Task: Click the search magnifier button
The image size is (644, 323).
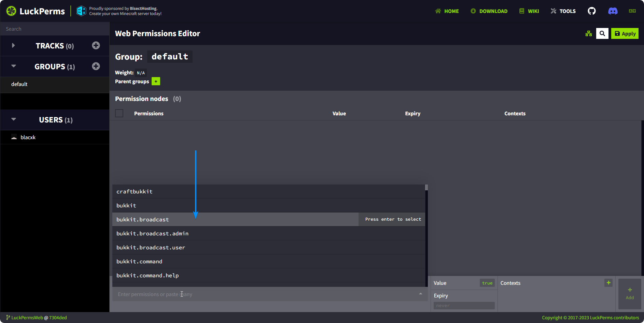Action: 602,33
